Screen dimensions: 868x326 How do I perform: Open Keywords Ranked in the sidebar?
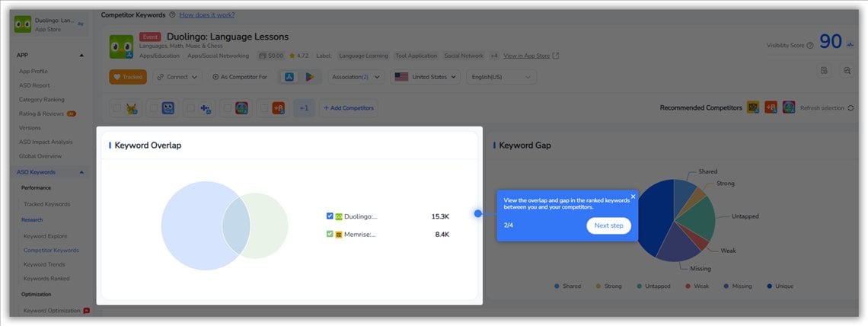(46, 279)
